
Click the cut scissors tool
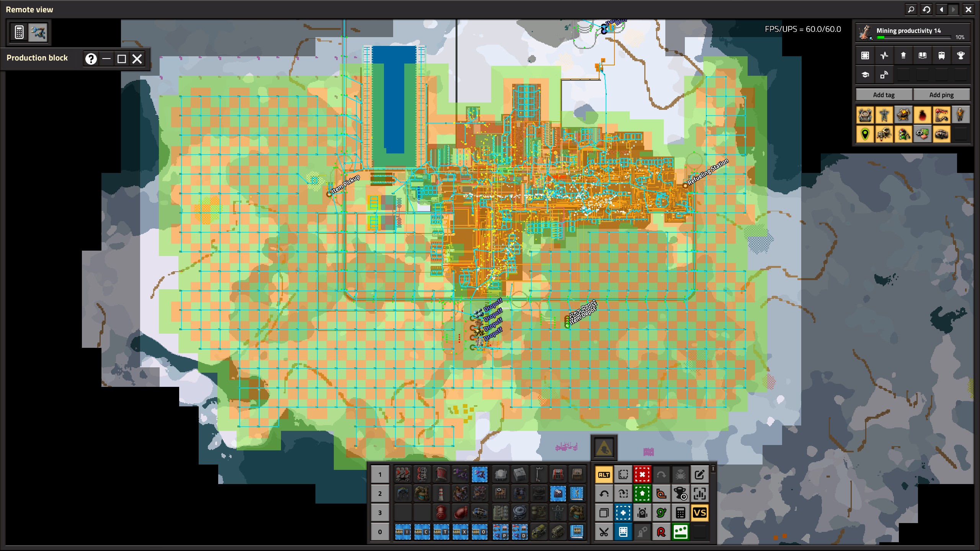[x=604, y=532]
